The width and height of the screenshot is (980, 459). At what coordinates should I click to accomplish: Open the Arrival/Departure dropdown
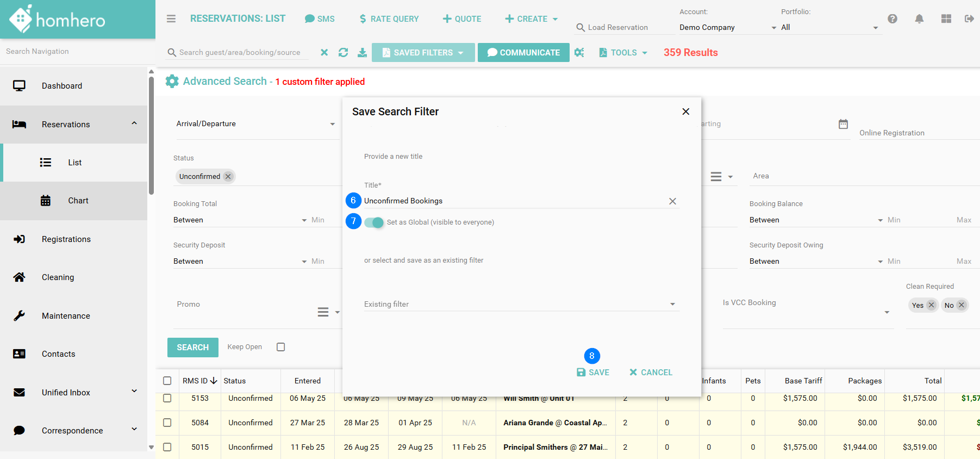[x=255, y=124]
